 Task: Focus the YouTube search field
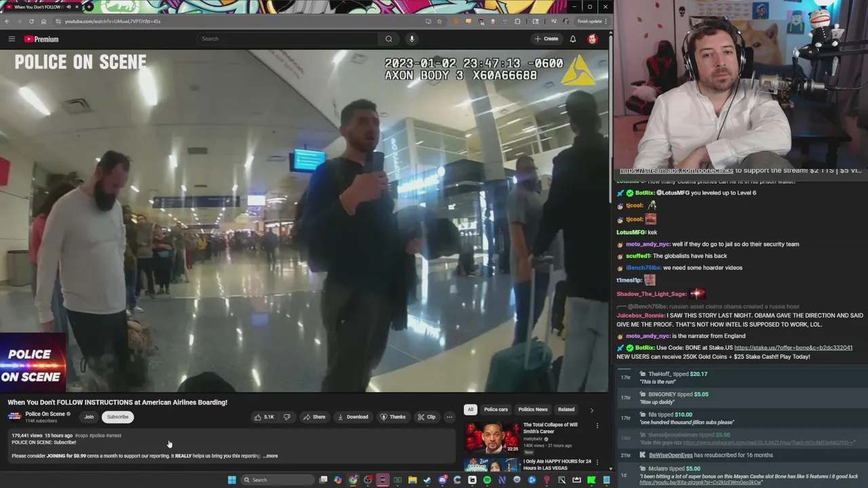pyautogui.click(x=288, y=39)
